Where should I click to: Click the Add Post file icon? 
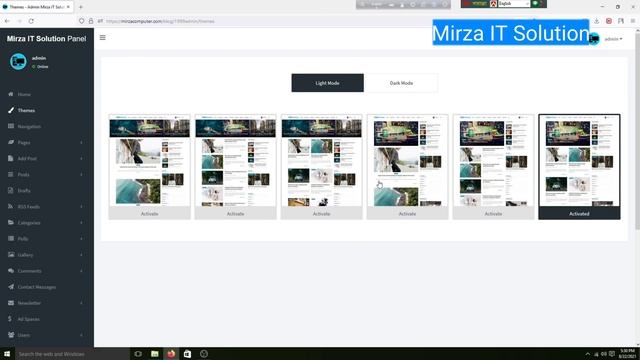(11, 158)
